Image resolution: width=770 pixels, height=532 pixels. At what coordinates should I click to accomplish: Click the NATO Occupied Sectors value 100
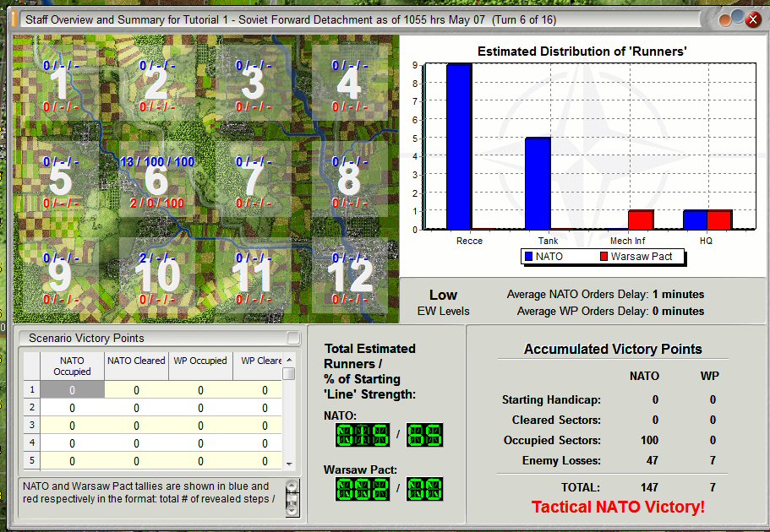(649, 440)
